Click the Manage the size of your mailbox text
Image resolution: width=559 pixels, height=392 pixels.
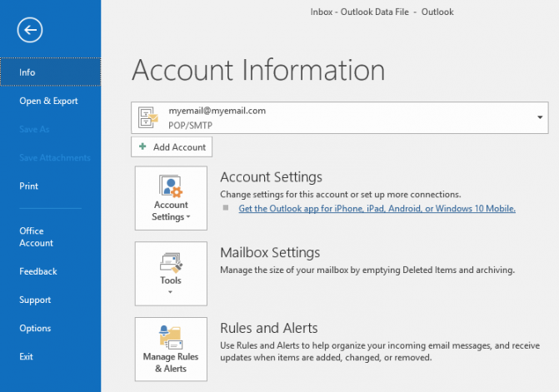pos(367,270)
